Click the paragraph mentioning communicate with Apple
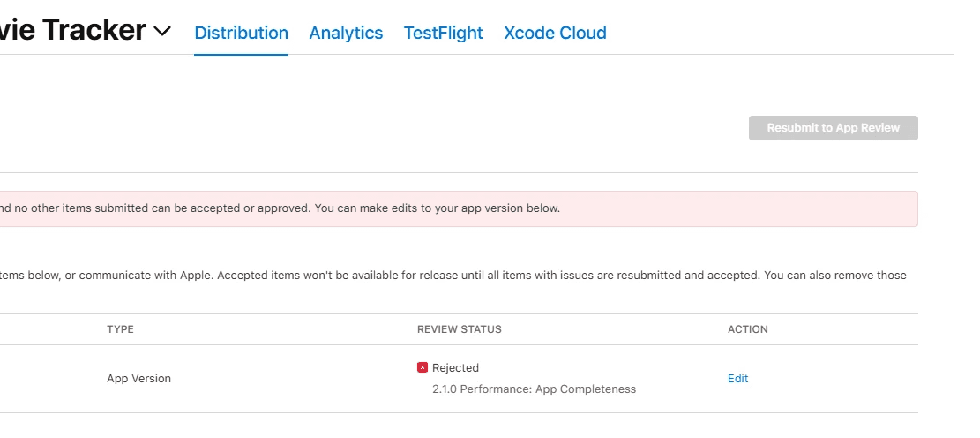The height and width of the screenshot is (438, 980). pos(453,276)
